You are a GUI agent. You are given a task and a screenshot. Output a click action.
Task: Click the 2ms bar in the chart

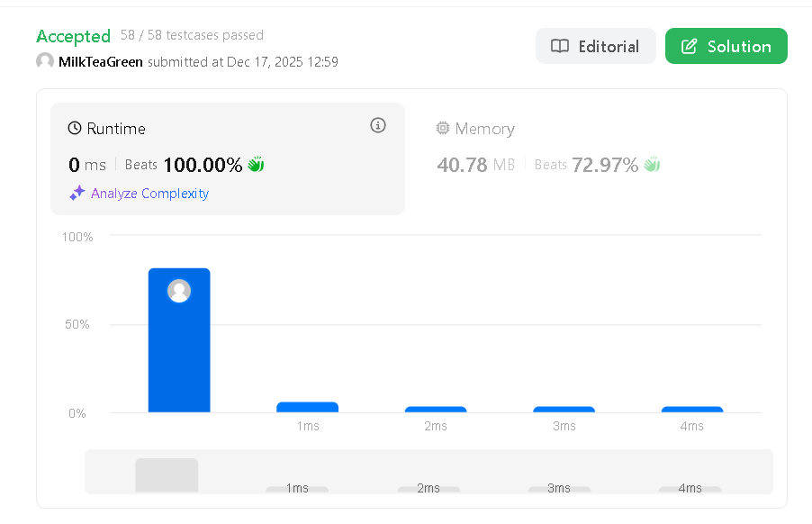pos(436,410)
